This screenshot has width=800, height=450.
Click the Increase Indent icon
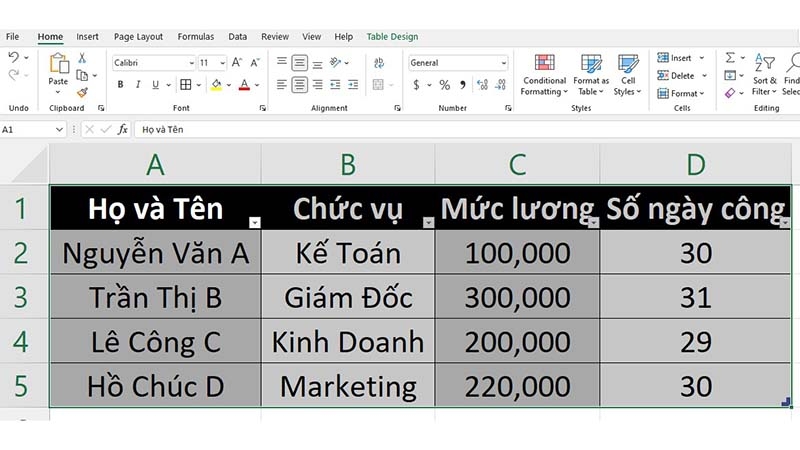pyautogui.click(x=353, y=85)
